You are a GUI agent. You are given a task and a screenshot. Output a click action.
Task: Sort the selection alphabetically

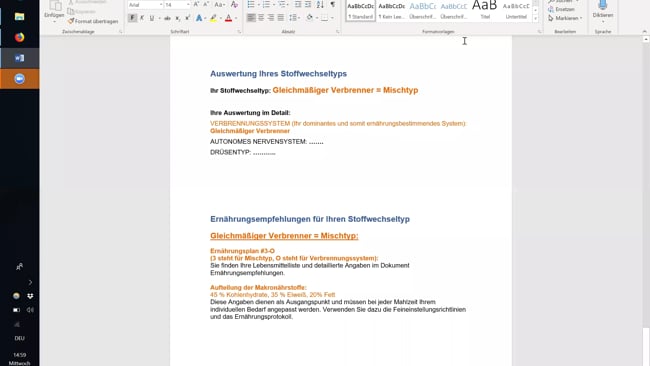(320, 5)
